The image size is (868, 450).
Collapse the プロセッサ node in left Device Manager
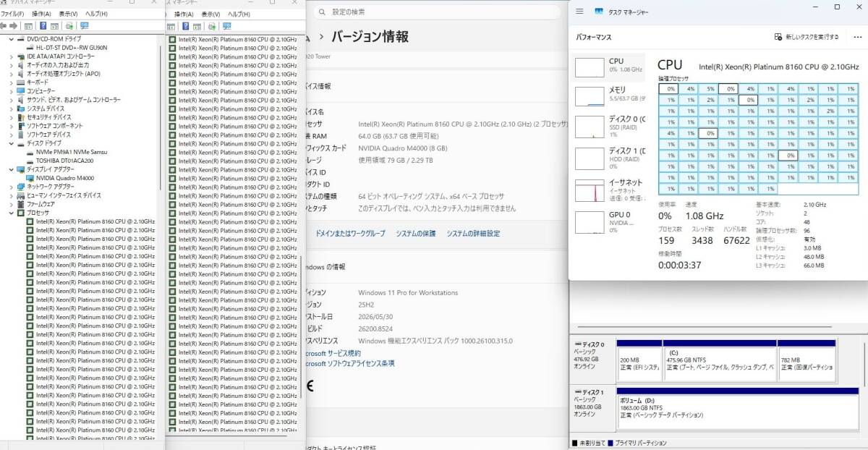coord(11,213)
